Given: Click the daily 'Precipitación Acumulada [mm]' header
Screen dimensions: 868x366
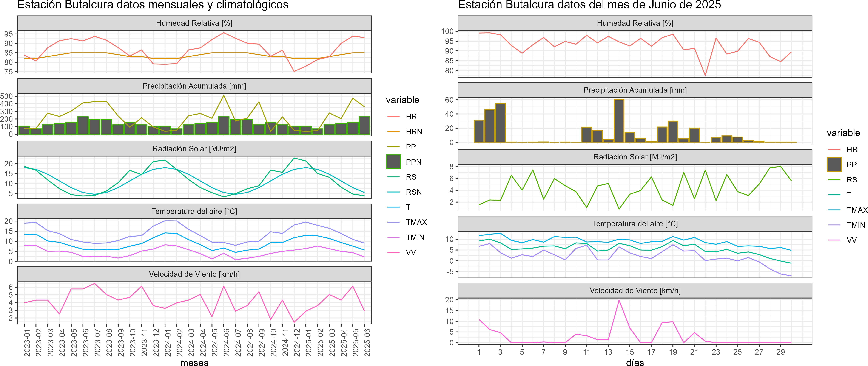Looking at the screenshot, I should [x=635, y=90].
